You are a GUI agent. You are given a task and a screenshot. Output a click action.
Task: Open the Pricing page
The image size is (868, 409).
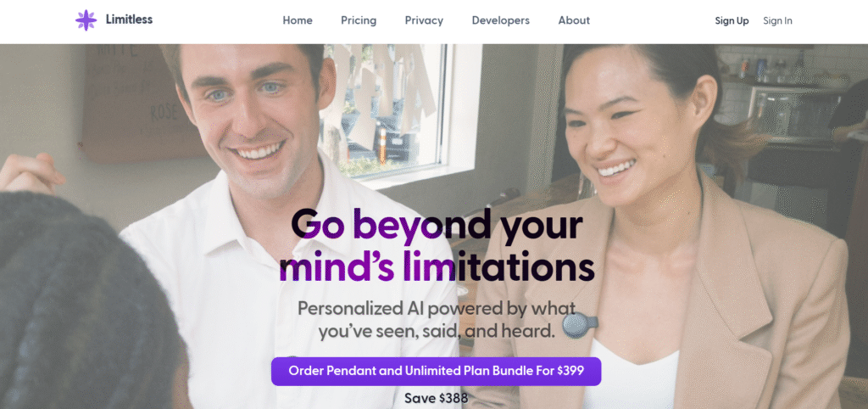tap(359, 20)
